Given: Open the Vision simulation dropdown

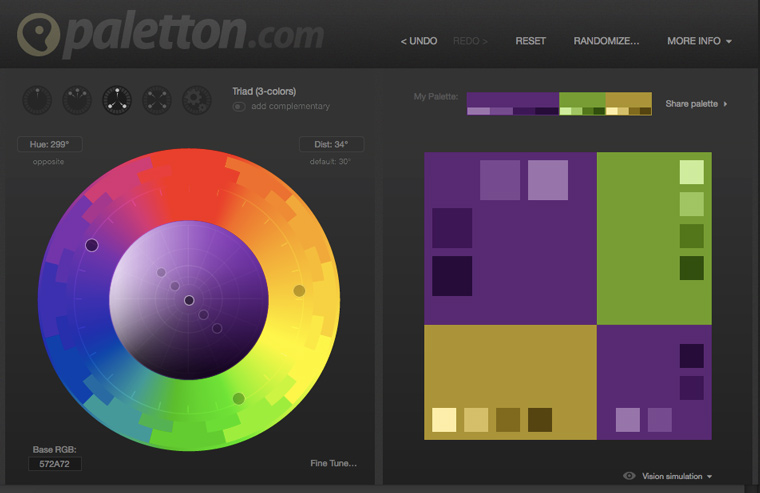Looking at the screenshot, I should 677,476.
